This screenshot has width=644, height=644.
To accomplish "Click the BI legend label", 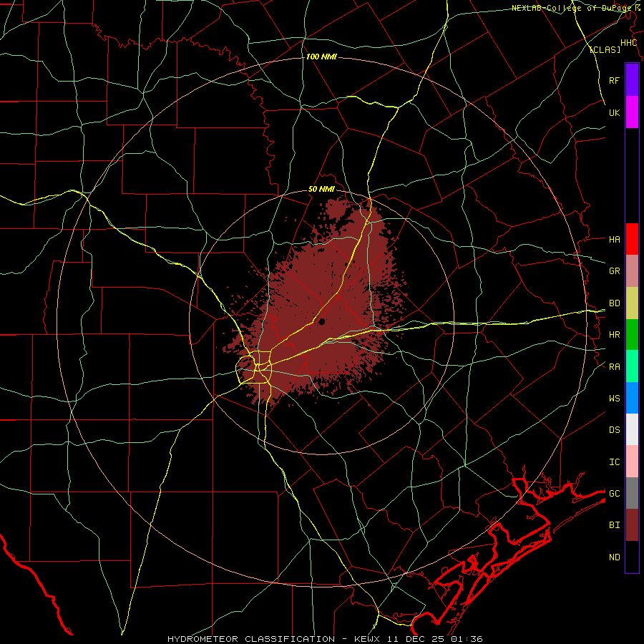I will 614,525.
